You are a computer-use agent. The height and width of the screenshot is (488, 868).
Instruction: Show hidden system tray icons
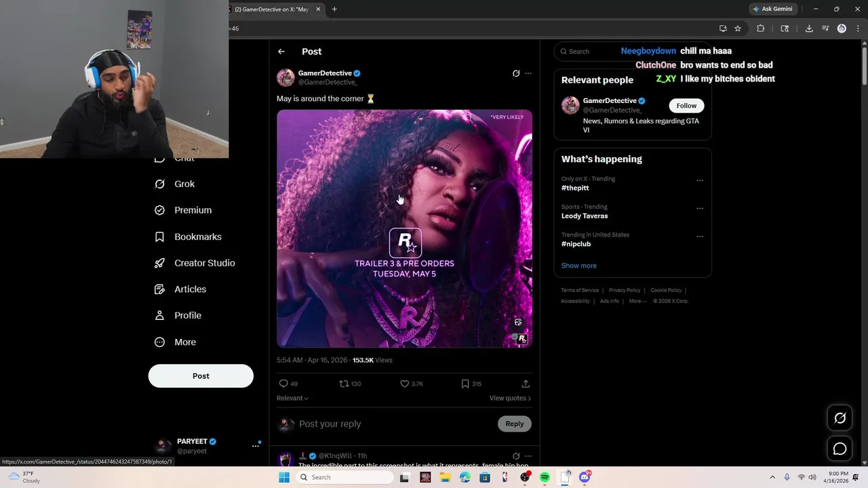coord(772,477)
